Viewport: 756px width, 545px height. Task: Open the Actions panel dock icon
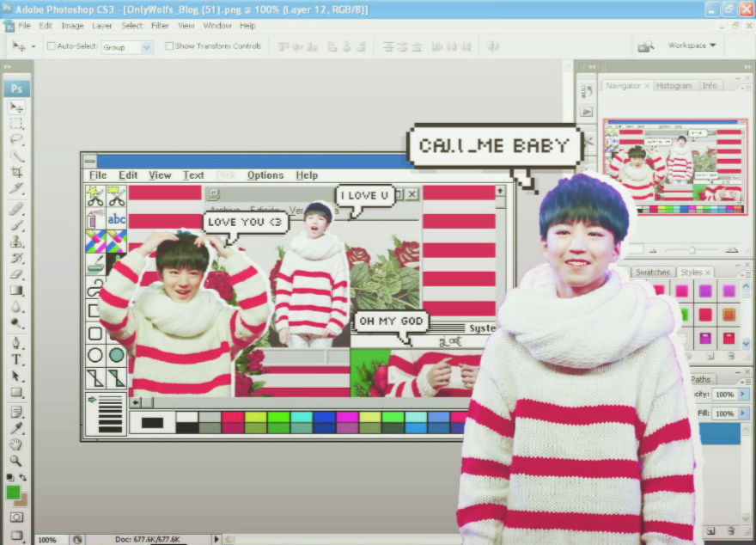pyautogui.click(x=587, y=112)
